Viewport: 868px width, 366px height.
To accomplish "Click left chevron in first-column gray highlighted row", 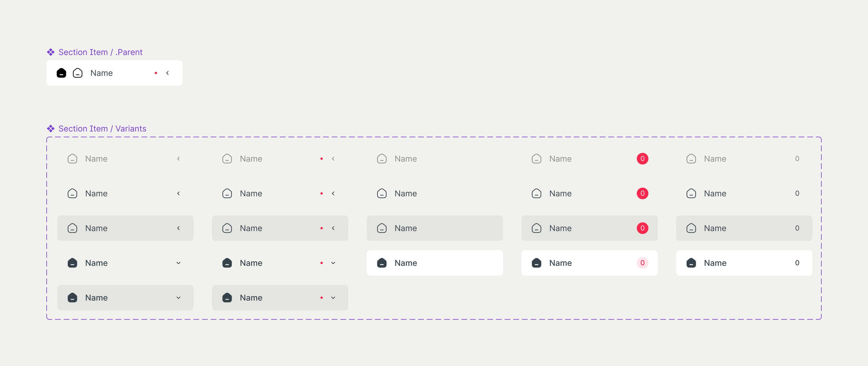I will click(x=178, y=228).
